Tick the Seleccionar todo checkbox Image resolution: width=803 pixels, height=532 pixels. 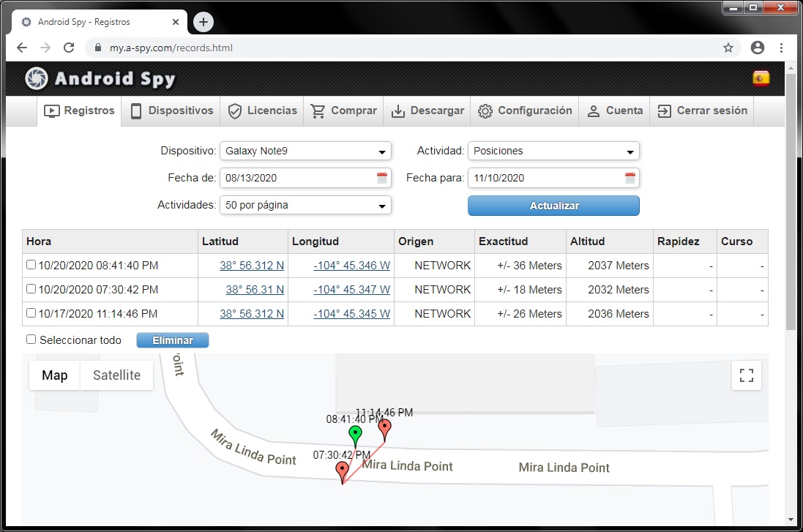coord(31,340)
